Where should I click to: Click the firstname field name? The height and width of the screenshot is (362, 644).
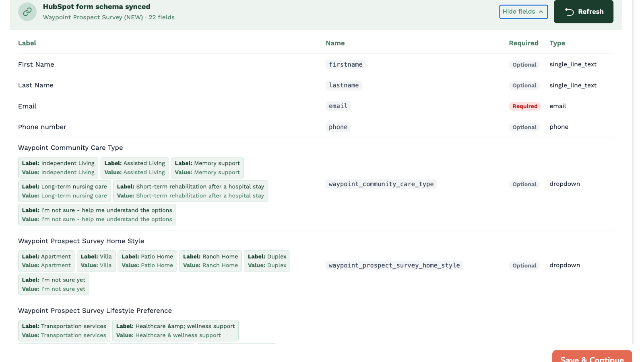[345, 64]
